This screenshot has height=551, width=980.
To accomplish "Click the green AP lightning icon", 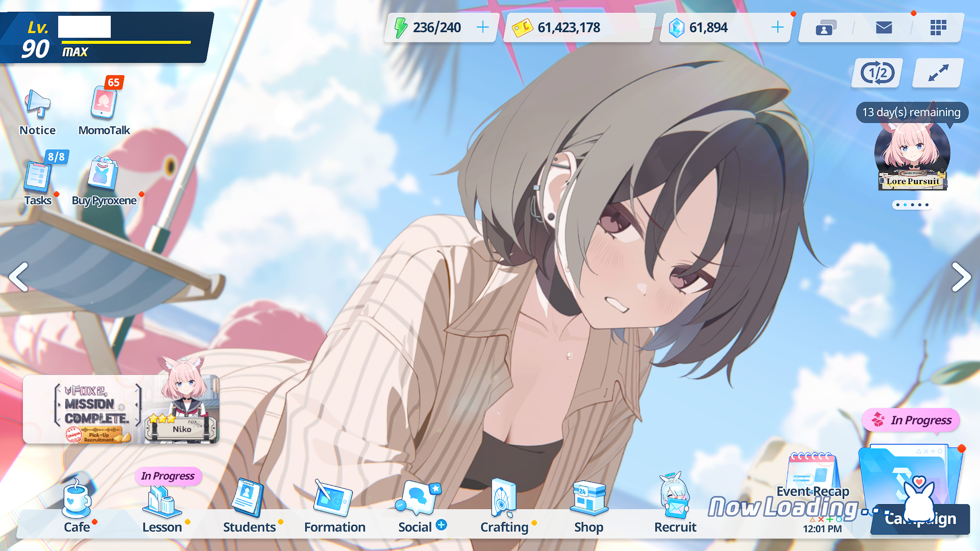I will click(401, 28).
